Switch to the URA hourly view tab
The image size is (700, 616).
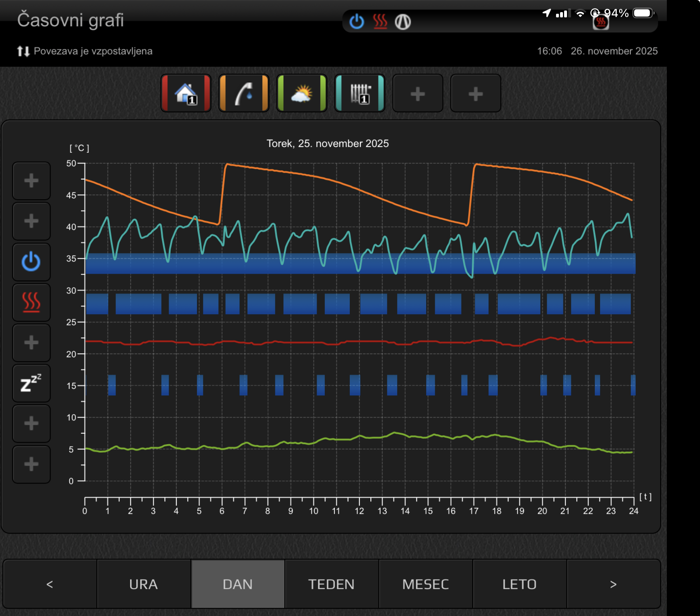coord(144,584)
